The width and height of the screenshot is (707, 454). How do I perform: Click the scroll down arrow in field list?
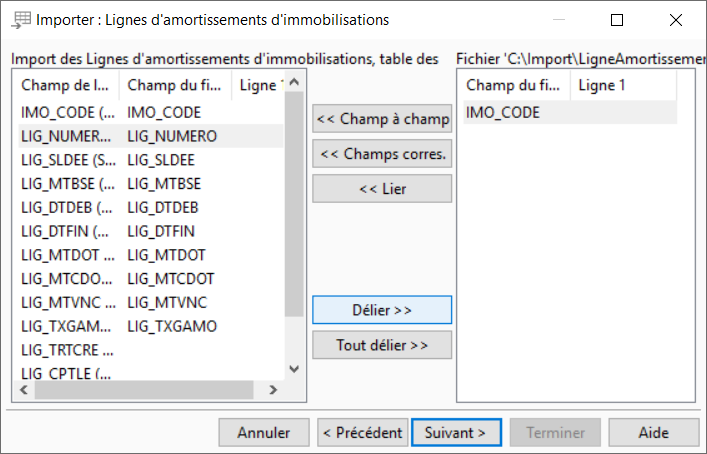pyautogui.click(x=294, y=369)
